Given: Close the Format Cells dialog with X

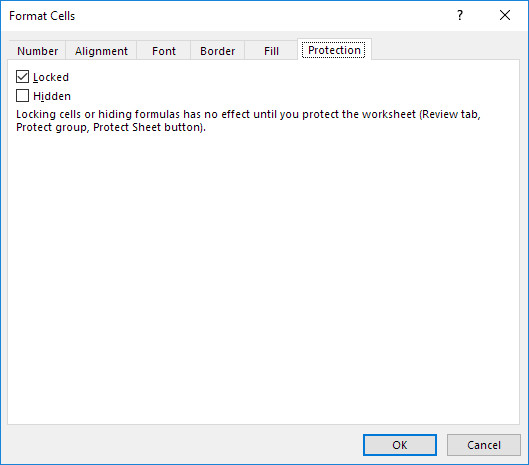Looking at the screenshot, I should tap(505, 15).
